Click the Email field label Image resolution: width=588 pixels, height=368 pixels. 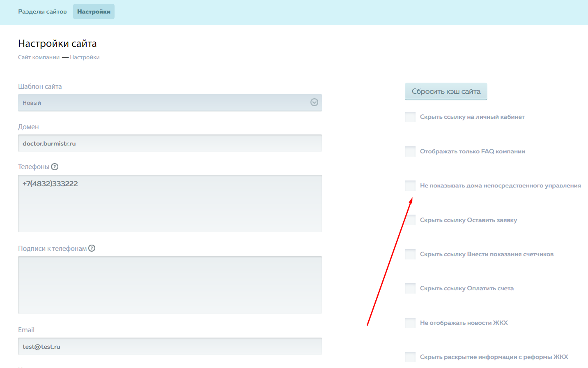(x=26, y=330)
